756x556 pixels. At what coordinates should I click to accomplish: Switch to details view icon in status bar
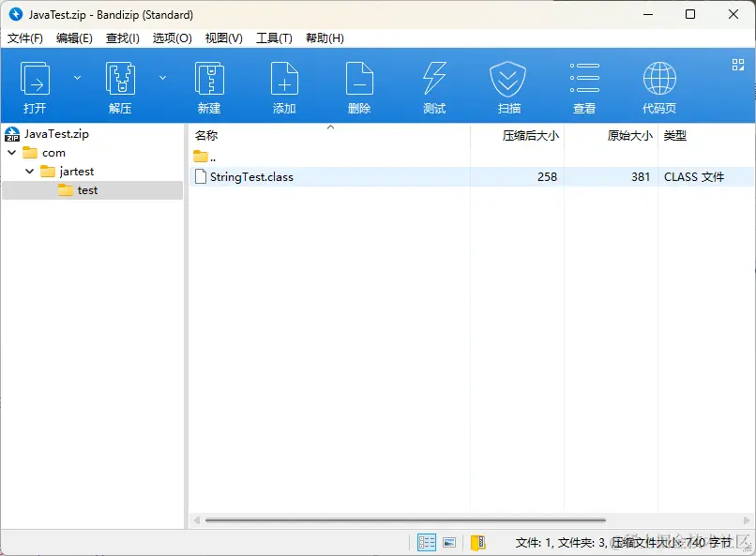click(x=427, y=543)
